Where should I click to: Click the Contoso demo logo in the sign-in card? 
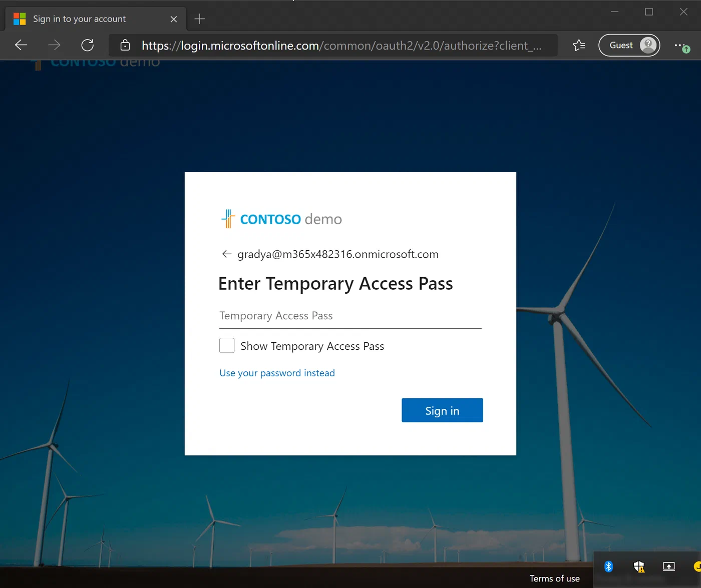click(x=281, y=219)
